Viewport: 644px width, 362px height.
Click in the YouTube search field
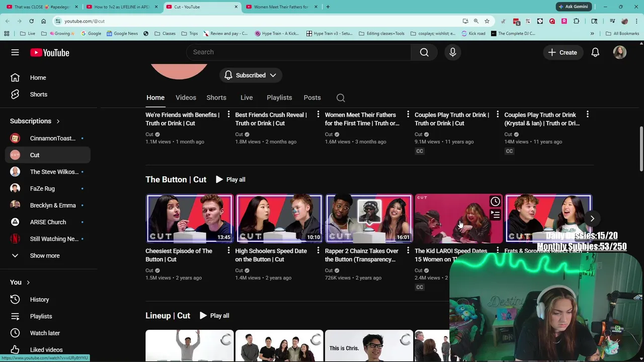[x=298, y=52]
